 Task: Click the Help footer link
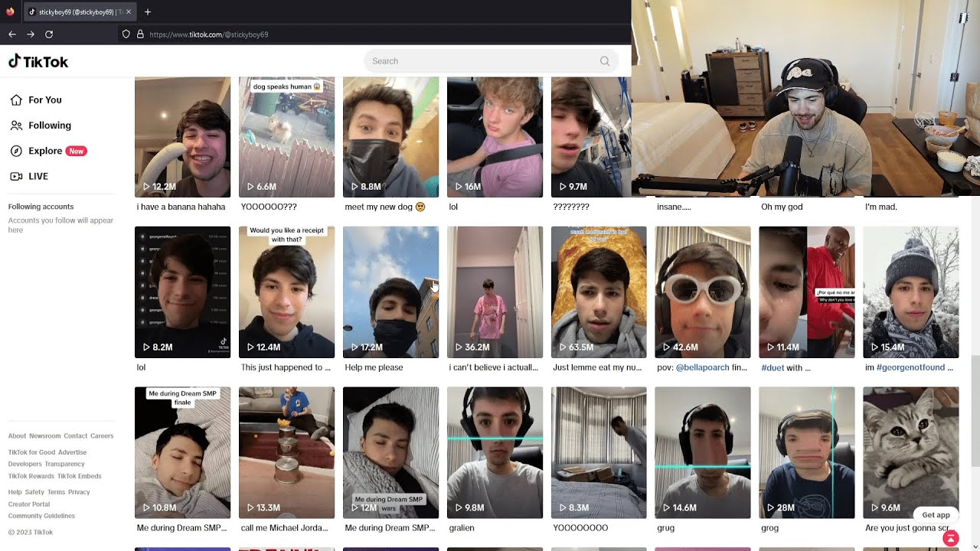15,492
